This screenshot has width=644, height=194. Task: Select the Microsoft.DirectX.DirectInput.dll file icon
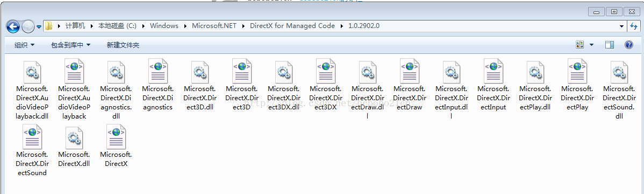pyautogui.click(x=451, y=72)
